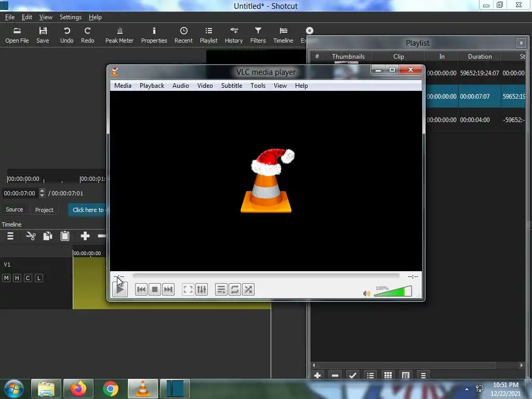Toggle composite C on track V1
The image size is (532, 399).
pyautogui.click(x=28, y=278)
